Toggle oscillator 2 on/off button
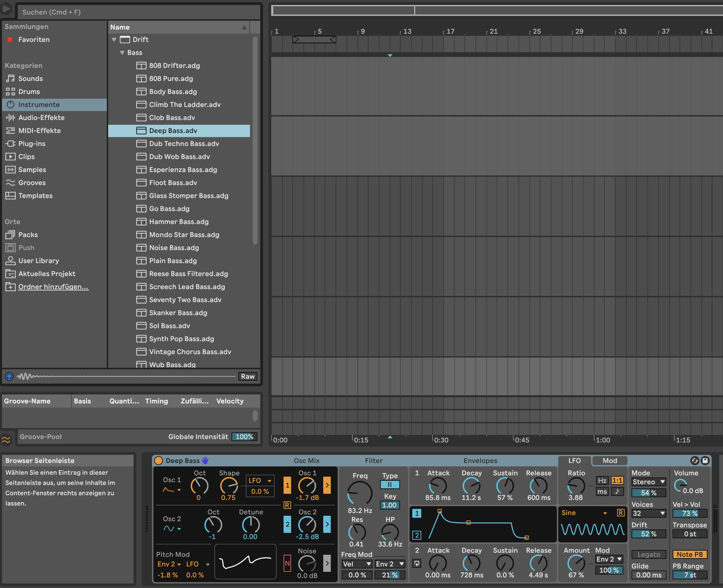Viewport: 723px width, 588px height. [287, 524]
